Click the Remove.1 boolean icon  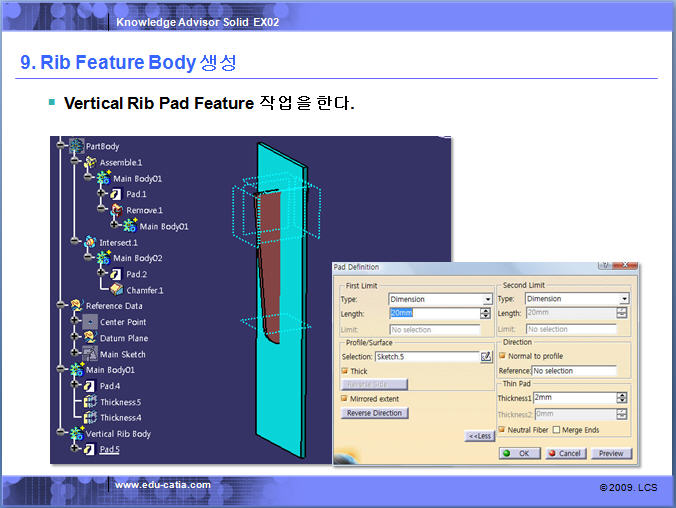(115, 210)
